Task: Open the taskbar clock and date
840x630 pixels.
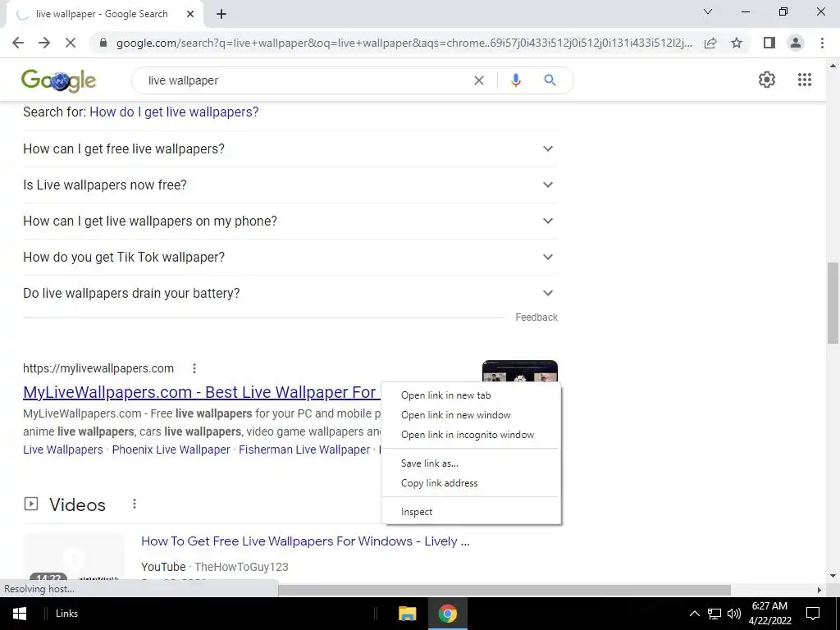Action: (x=769, y=614)
